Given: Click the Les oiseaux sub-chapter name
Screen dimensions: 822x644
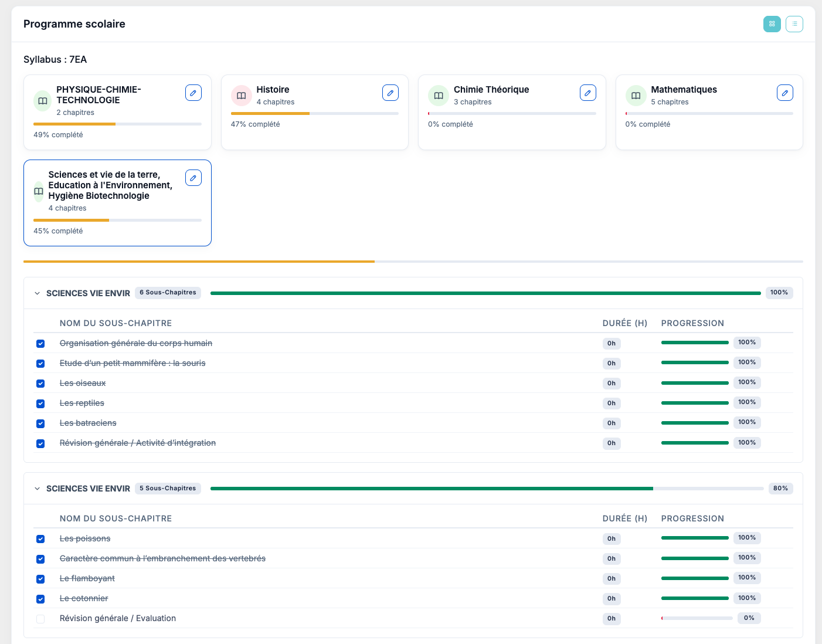Looking at the screenshot, I should [x=83, y=383].
